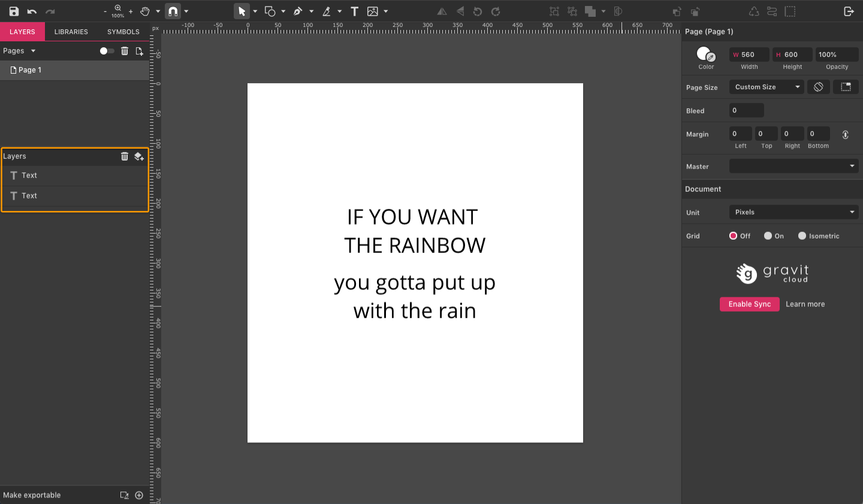Click the Send backward icon
Screen dimensions: 863x504
tap(695, 11)
